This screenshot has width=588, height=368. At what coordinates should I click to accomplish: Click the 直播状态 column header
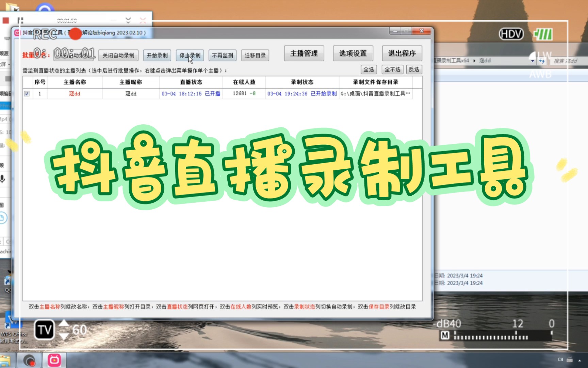(191, 82)
